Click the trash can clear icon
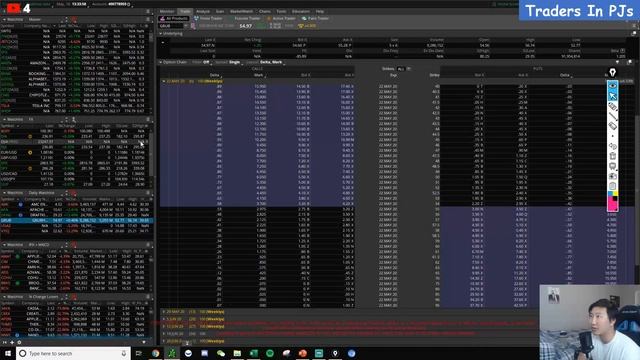Image resolution: width=640 pixels, height=360 pixels. tap(613, 156)
